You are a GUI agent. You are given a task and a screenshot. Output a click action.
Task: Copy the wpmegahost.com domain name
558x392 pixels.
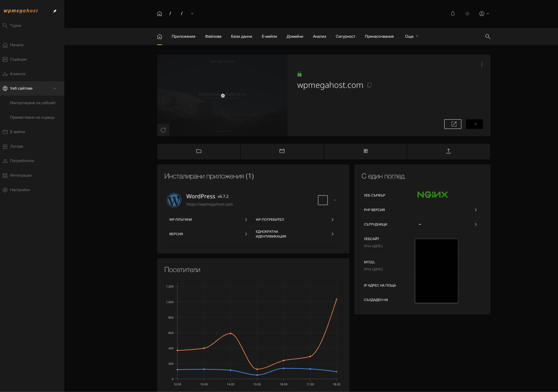coord(369,85)
